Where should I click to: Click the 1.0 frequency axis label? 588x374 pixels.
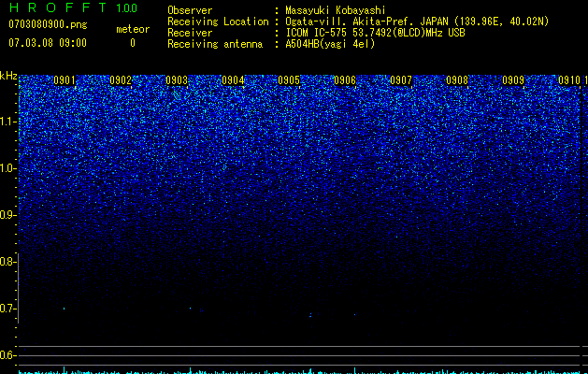(7, 168)
